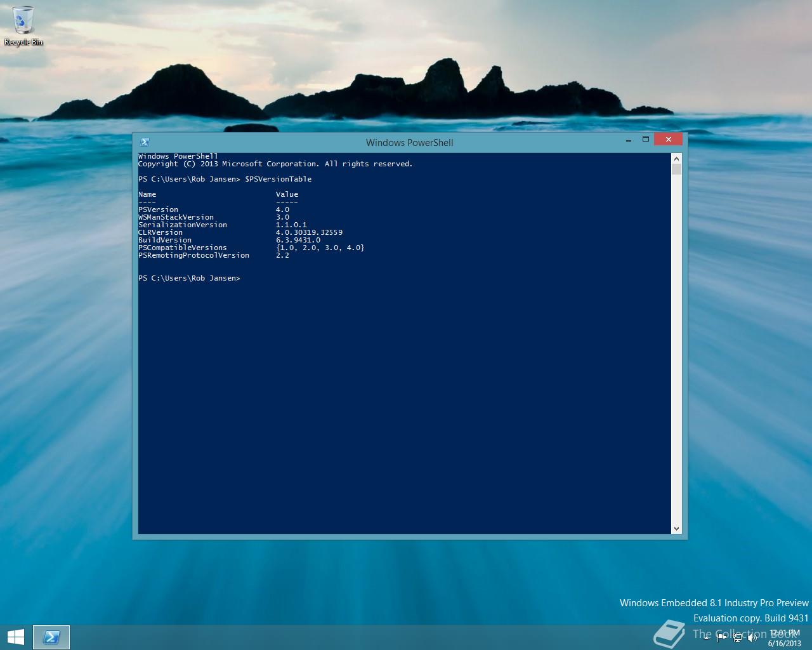Open the volume speaker tray icon
This screenshot has width=812, height=650.
[x=752, y=638]
